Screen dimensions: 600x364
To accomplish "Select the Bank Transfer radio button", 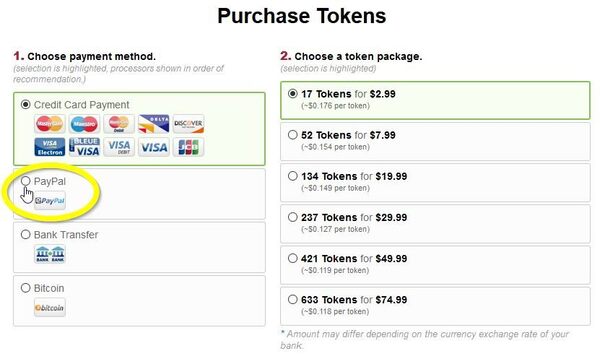I will pos(25,234).
